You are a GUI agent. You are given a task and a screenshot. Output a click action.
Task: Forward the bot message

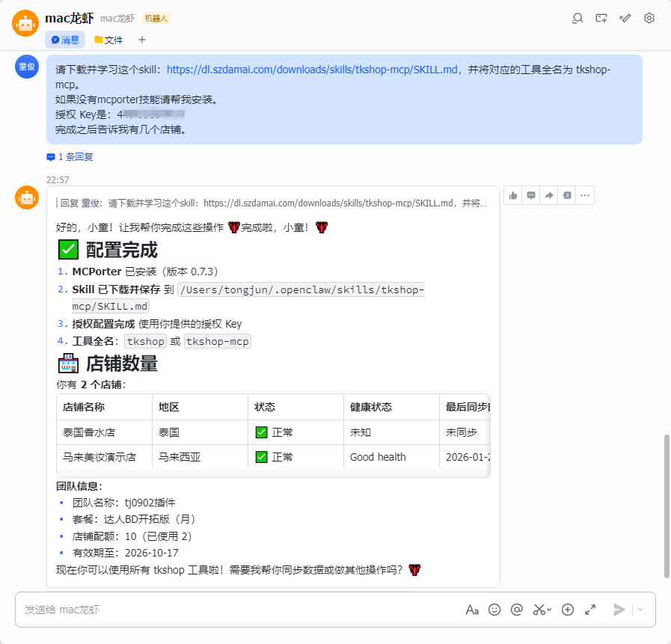pyautogui.click(x=549, y=195)
